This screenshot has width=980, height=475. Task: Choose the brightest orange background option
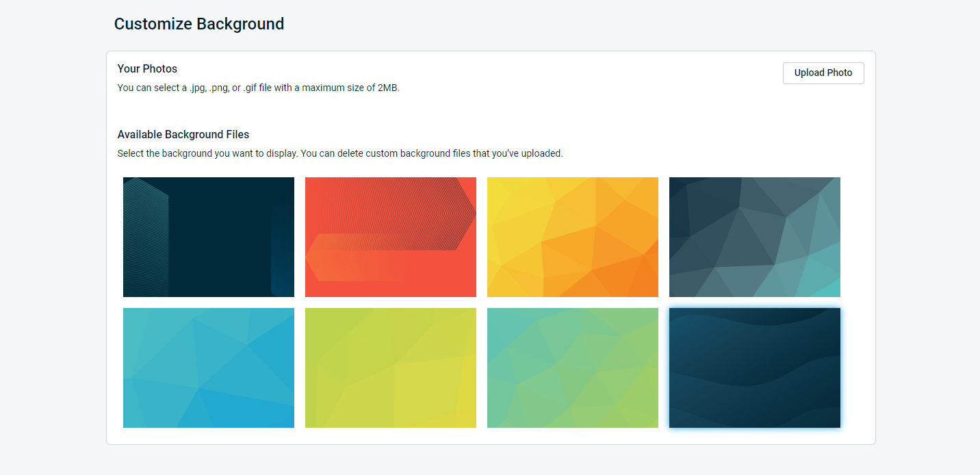click(573, 237)
